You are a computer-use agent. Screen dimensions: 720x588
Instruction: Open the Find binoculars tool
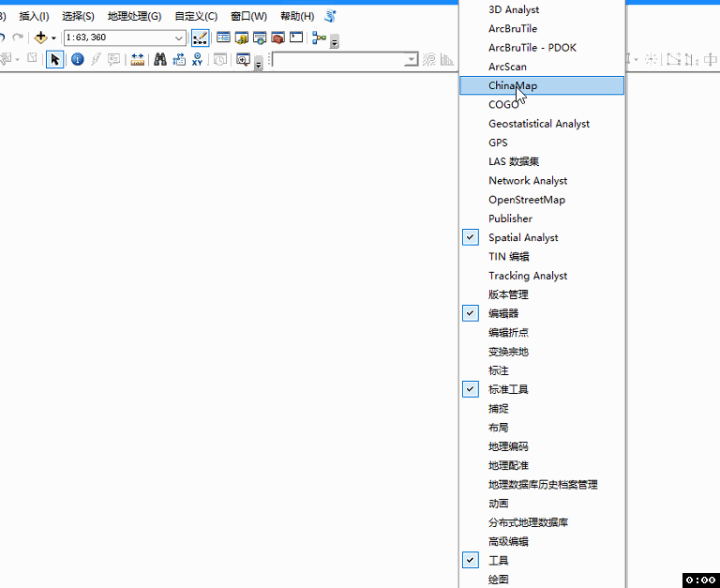click(159, 59)
